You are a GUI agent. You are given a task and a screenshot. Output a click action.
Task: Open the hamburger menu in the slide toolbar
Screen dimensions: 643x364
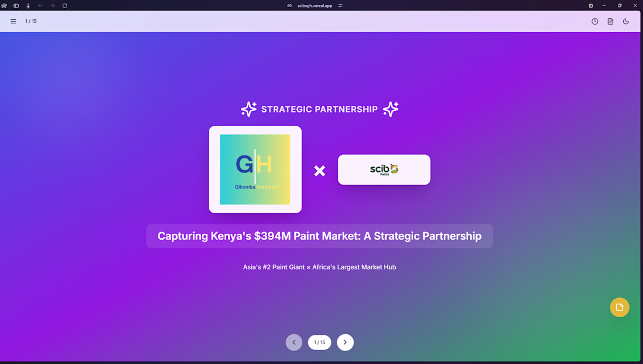[x=13, y=21]
